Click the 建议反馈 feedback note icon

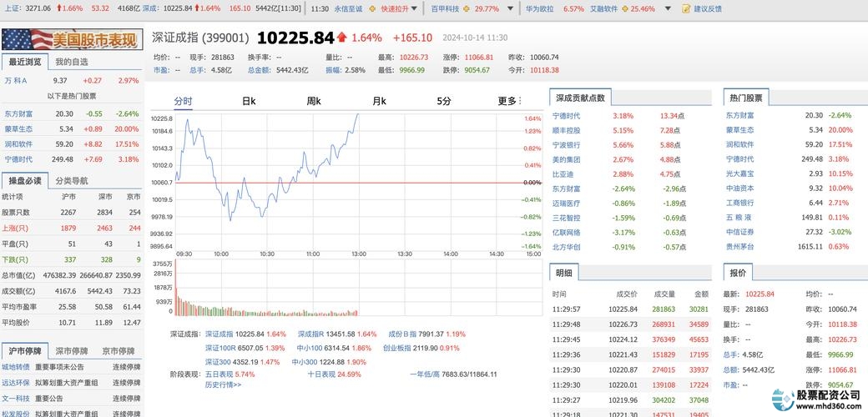click(x=686, y=9)
